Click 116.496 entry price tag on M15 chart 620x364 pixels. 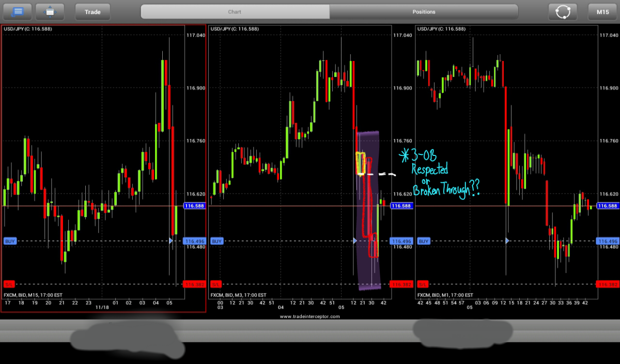194,241
